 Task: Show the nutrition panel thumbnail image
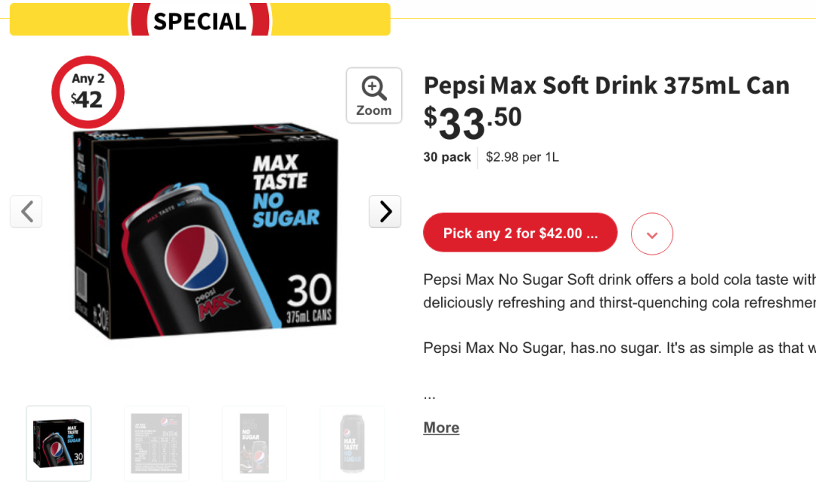pyautogui.click(x=156, y=444)
